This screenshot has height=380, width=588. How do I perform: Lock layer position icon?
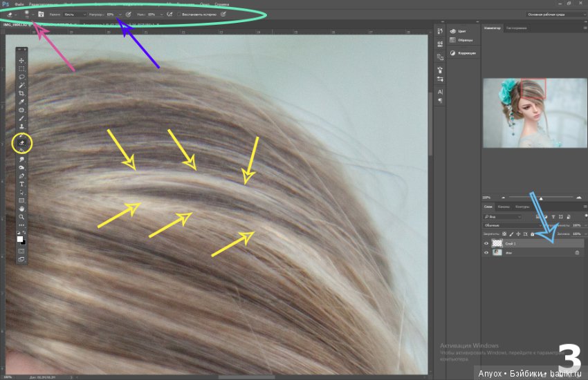518,234
